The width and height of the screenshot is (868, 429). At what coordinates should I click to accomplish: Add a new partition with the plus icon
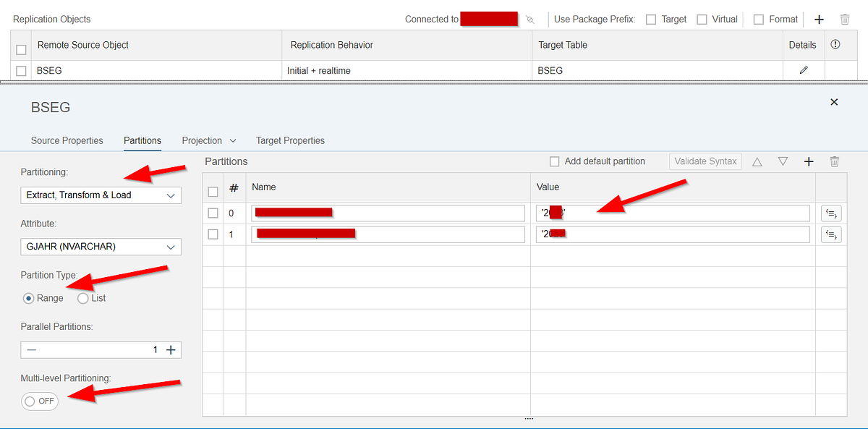(x=809, y=161)
